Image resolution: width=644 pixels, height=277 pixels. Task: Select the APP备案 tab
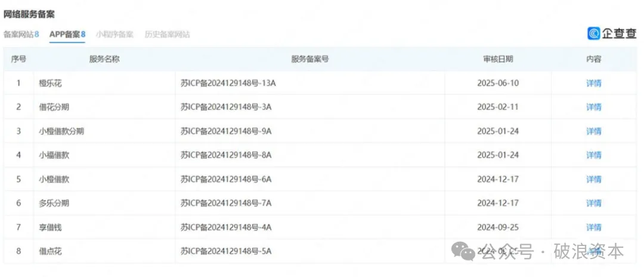click(x=67, y=35)
